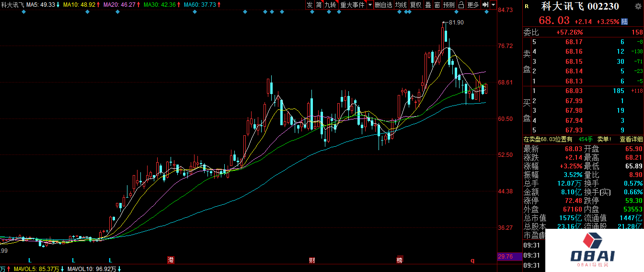Click the 财 financial report marker
The image size is (644, 272).
click(x=312, y=260)
